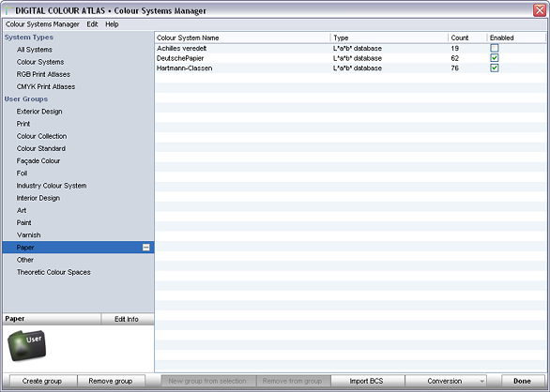The width and height of the screenshot is (550, 392).
Task: Click the Import BCS button
Action: tap(367, 381)
